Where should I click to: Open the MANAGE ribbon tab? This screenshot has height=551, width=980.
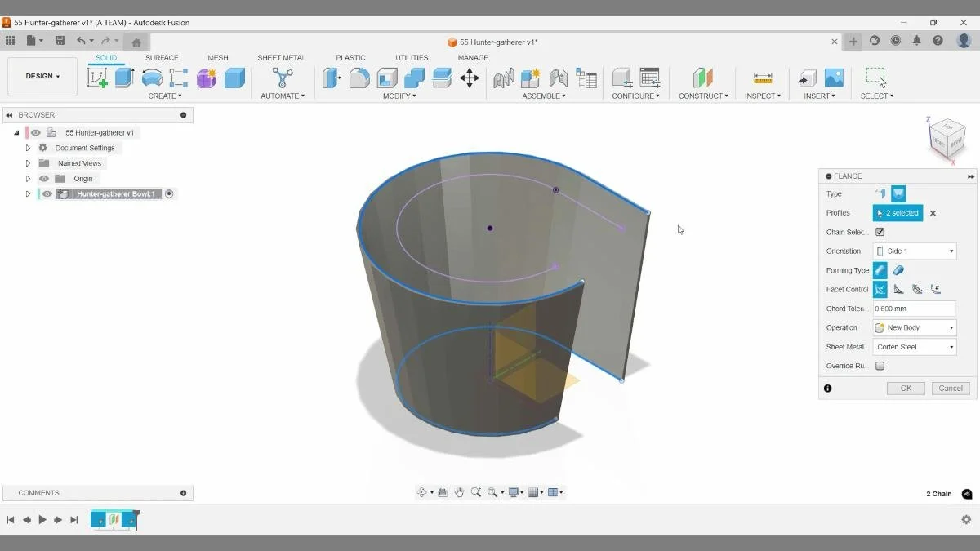[472, 57]
